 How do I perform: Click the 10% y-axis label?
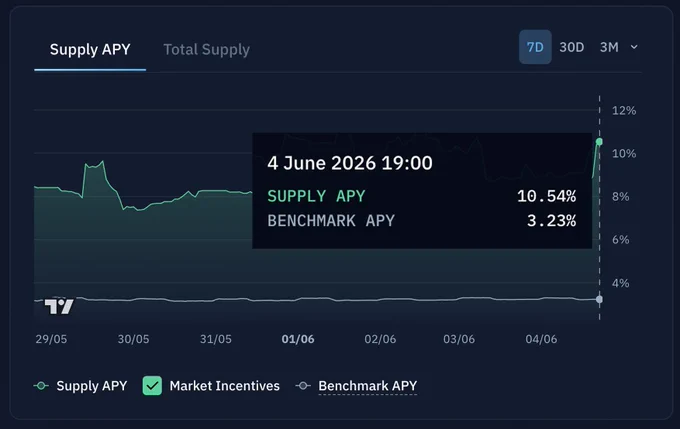tap(624, 154)
